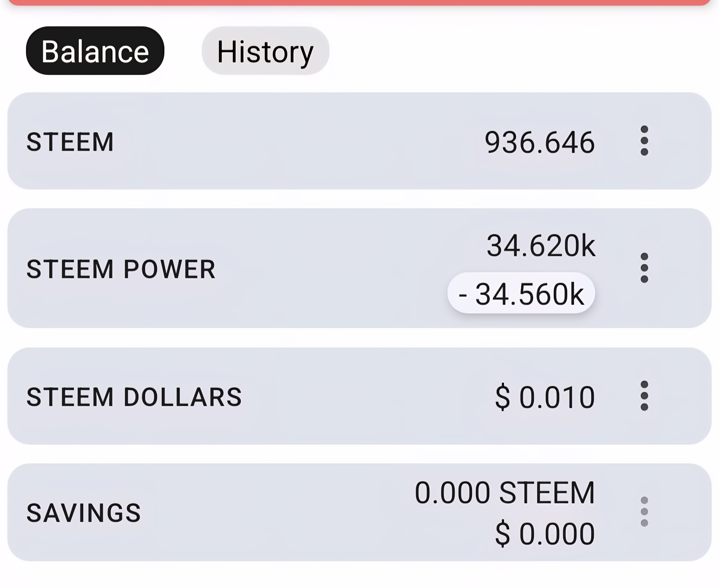Click the 0.000 STEEM savings amount
Viewport: 719px width, 588px height.
click(x=505, y=493)
